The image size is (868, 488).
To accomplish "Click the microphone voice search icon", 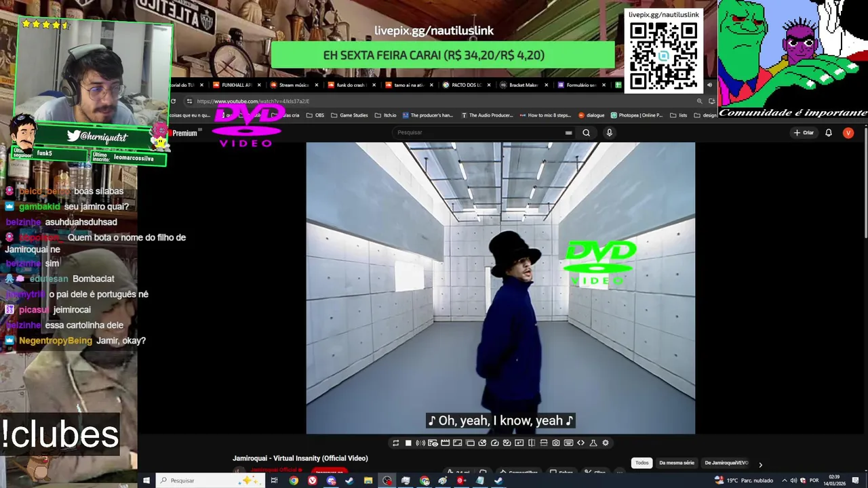I will pos(609,133).
